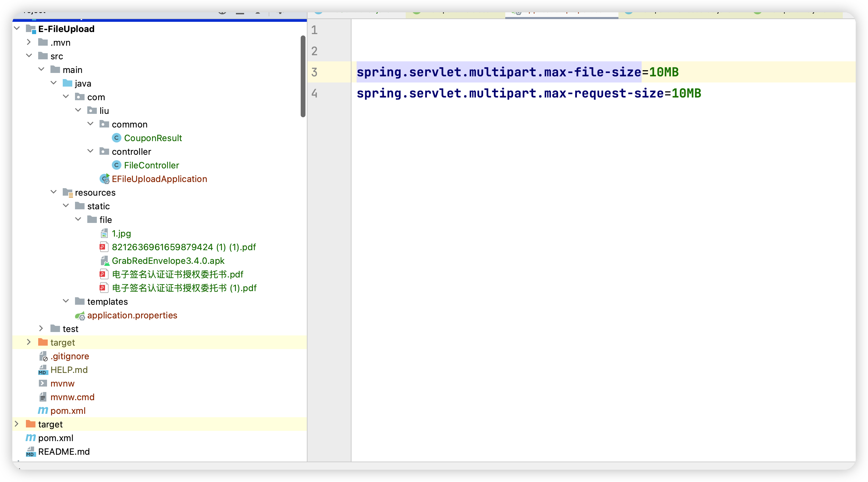Click the HELP.md markdown icon

[x=43, y=370]
